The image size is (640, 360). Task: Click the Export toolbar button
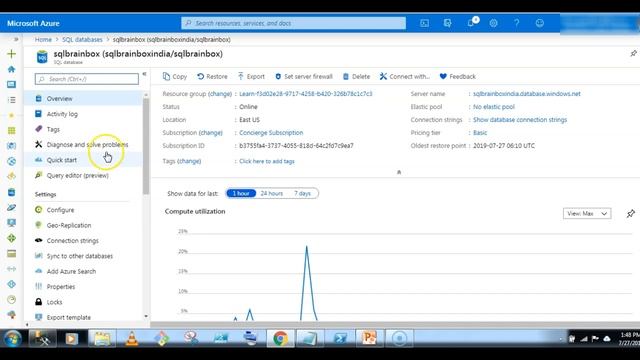tap(251, 76)
